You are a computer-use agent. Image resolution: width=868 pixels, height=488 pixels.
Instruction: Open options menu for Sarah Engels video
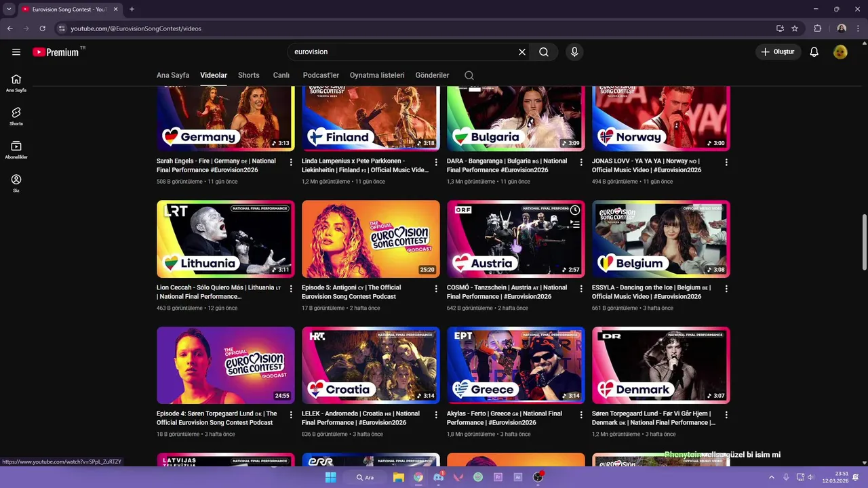point(291,163)
